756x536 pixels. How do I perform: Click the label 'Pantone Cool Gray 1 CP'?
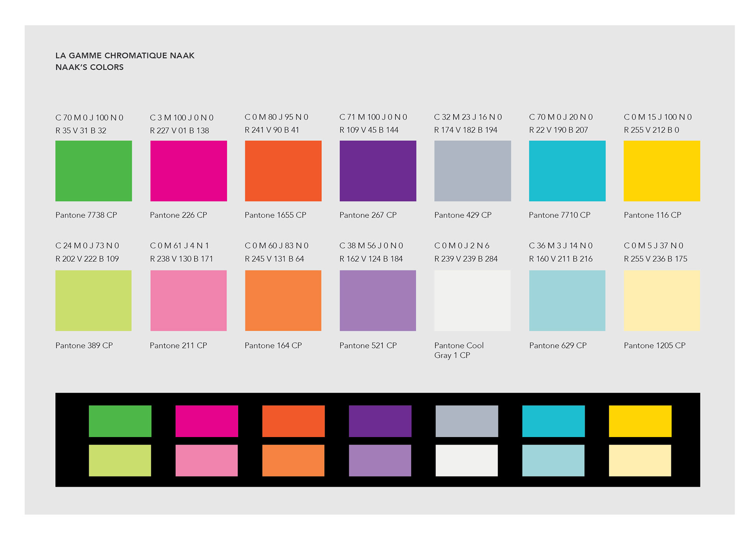coord(459,350)
